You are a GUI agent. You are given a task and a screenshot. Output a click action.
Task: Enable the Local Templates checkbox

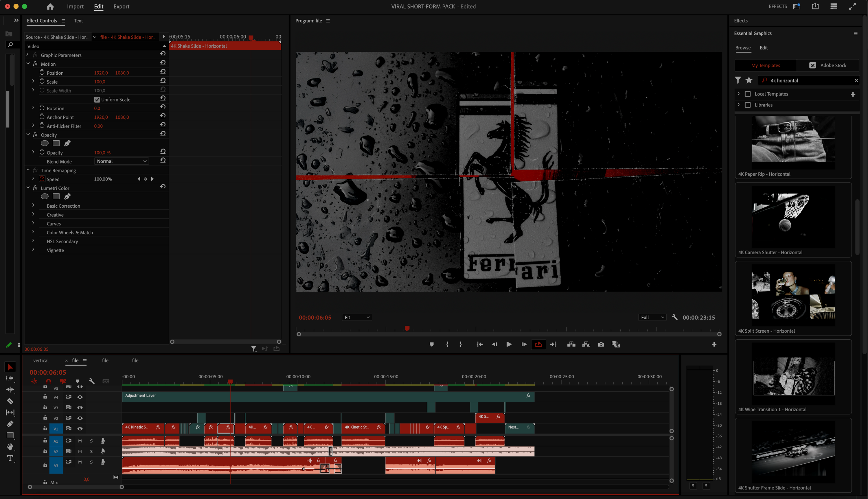tap(748, 94)
